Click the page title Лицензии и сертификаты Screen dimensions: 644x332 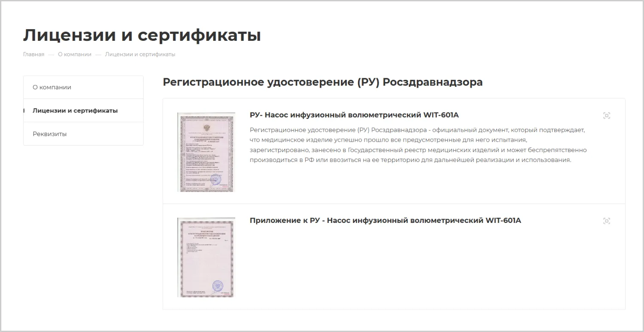click(142, 35)
